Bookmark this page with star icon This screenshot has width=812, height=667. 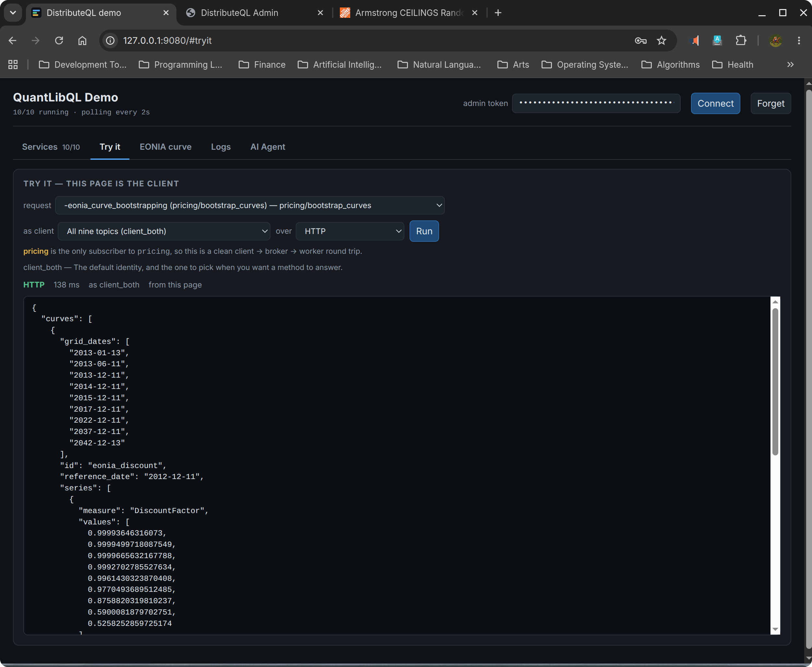coord(661,40)
